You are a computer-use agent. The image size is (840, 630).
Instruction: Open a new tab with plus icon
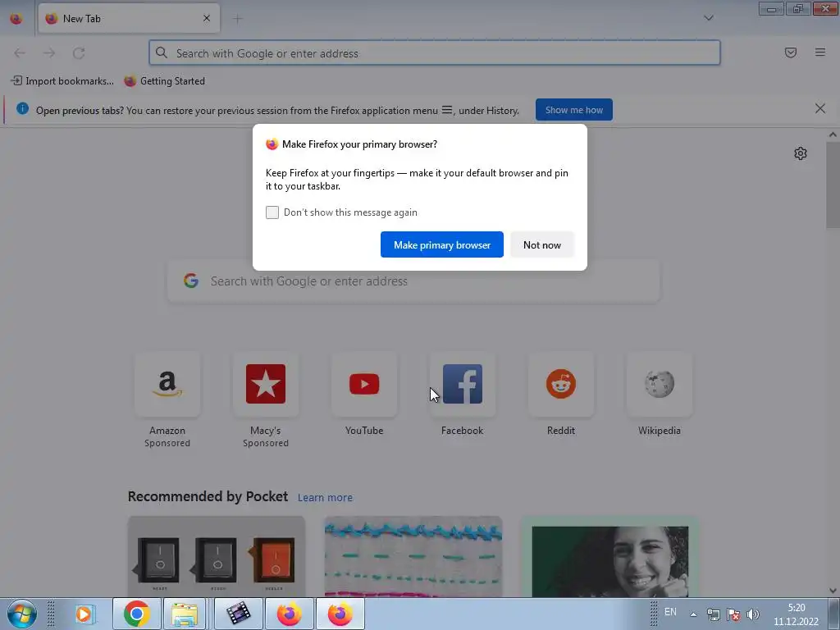[237, 19]
